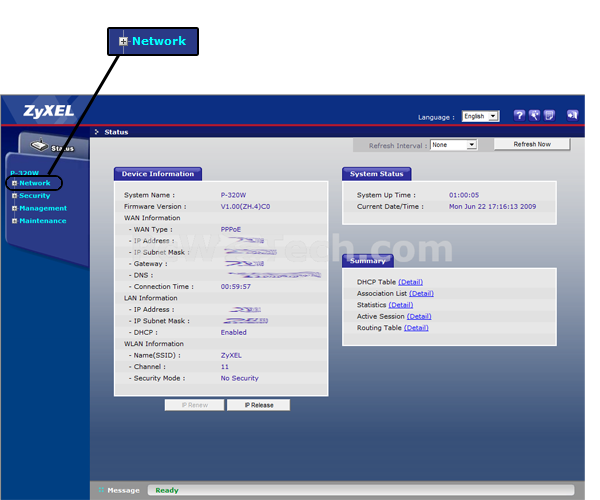This screenshot has width=600, height=500.
Task: Launch the setup Wizard icon
Action: coord(534,116)
